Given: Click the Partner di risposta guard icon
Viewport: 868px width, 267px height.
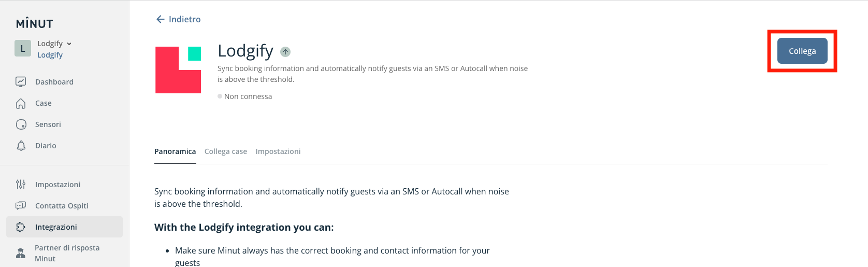Looking at the screenshot, I should pos(21,253).
